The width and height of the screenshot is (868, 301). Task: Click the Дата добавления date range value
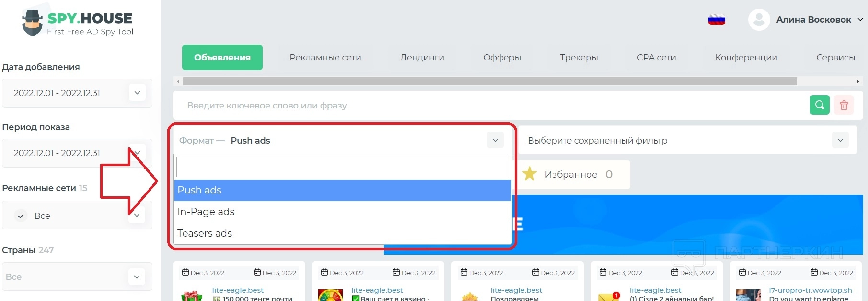point(57,93)
